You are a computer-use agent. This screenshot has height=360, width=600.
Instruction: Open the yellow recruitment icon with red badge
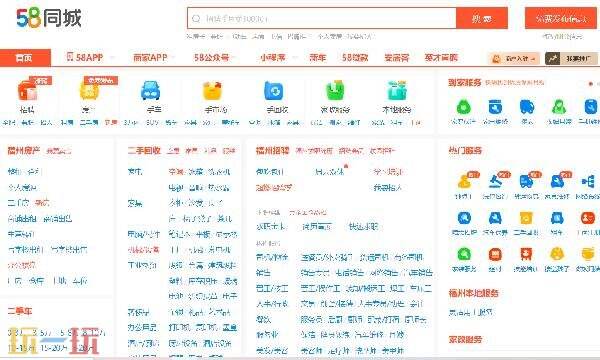pyautogui.click(x=89, y=91)
